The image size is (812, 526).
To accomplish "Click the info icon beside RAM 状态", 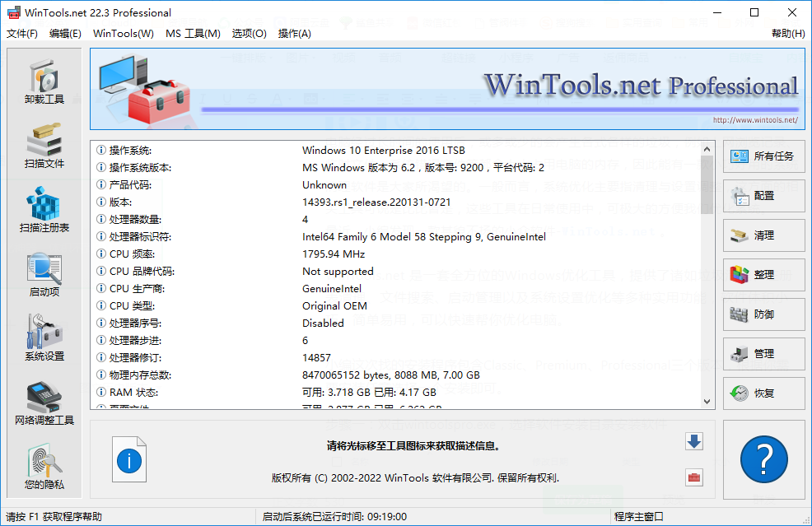I will (101, 392).
